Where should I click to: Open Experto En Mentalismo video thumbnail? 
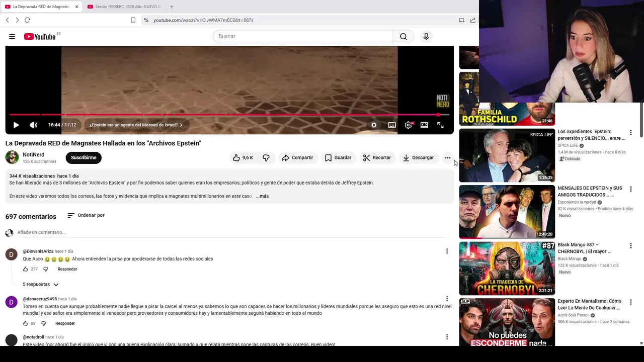(507, 322)
